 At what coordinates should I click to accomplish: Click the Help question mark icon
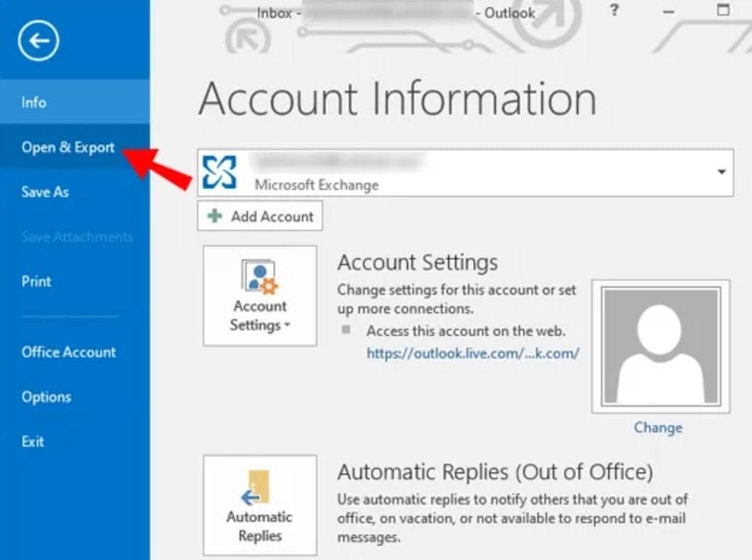pos(614,10)
